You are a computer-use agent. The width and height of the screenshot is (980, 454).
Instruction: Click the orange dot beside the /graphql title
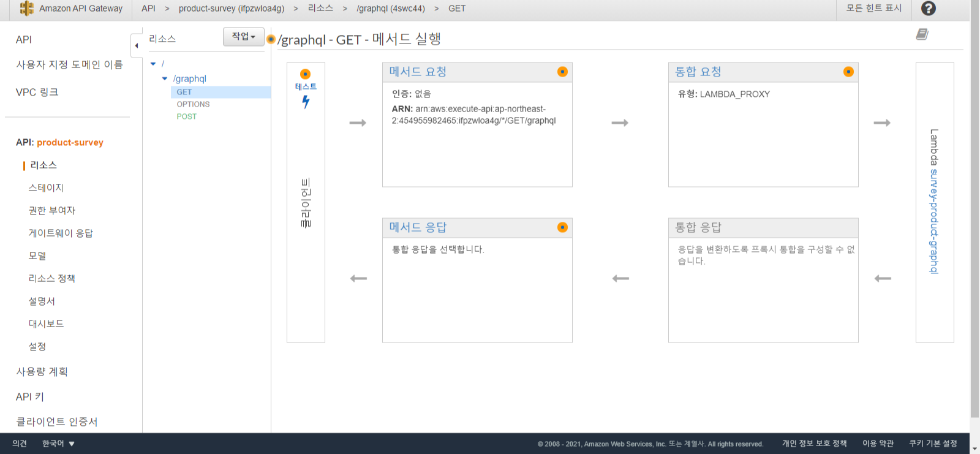[271, 39]
